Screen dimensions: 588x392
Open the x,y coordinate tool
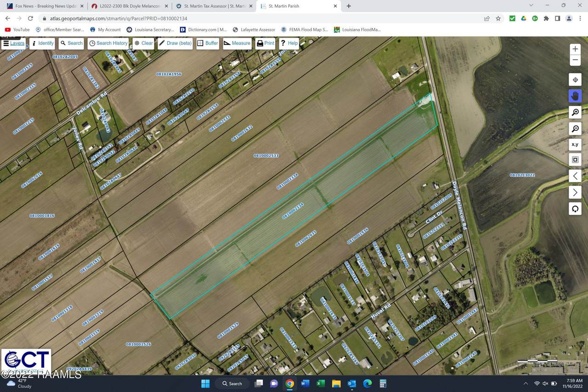pos(575,144)
